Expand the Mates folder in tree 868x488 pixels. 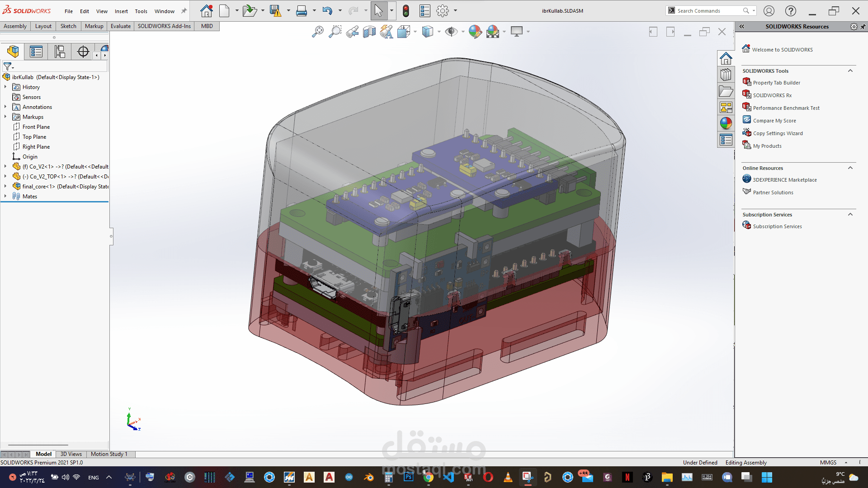tap(5, 196)
